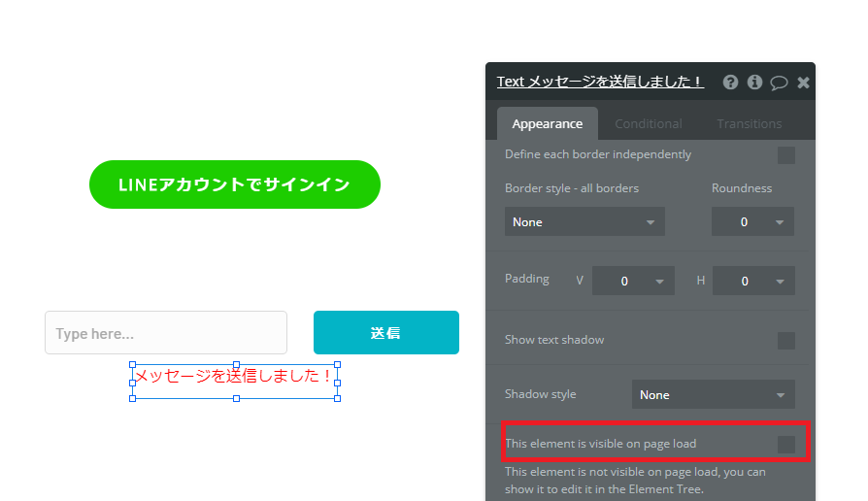Open the vertical padding dropdown
This screenshot has height=501, width=868.
(x=633, y=281)
